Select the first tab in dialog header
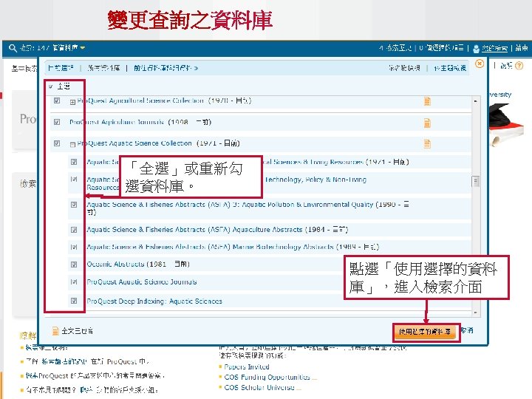532x399 pixels. (61, 68)
